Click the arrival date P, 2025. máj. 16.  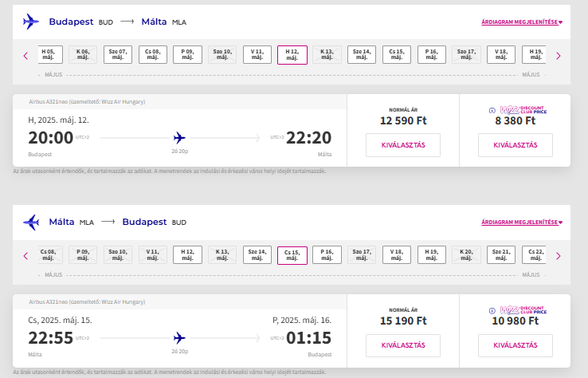[x=302, y=321]
